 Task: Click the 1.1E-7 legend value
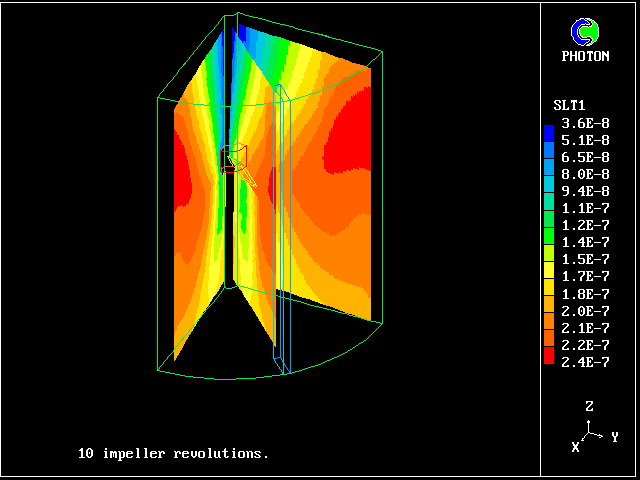point(585,208)
